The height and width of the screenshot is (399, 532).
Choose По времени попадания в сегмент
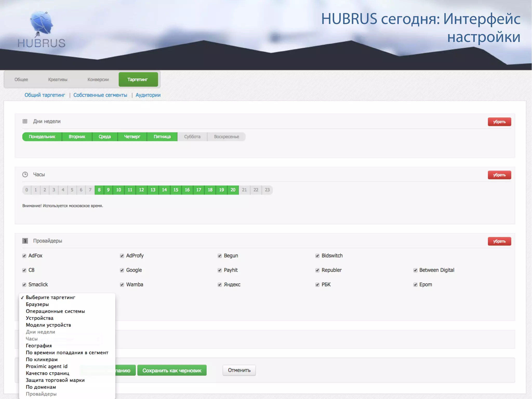point(67,353)
